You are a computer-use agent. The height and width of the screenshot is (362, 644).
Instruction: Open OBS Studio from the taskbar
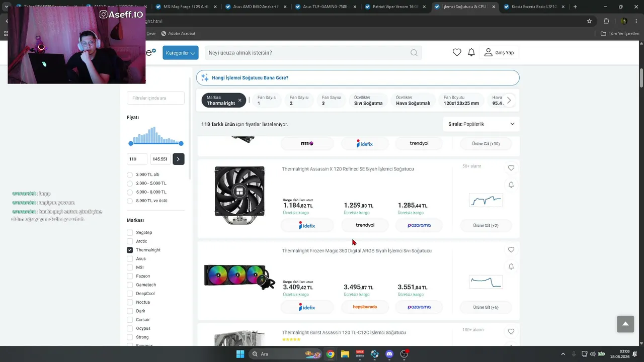(x=404, y=354)
